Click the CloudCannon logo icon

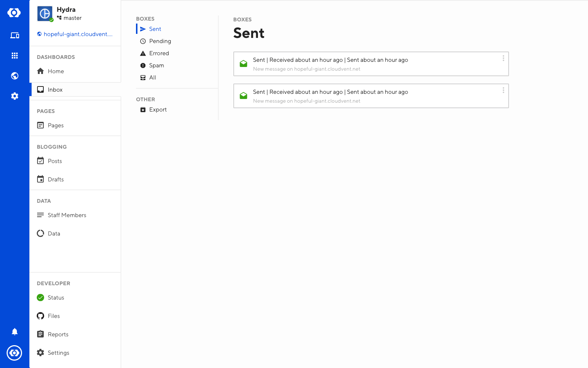click(14, 13)
